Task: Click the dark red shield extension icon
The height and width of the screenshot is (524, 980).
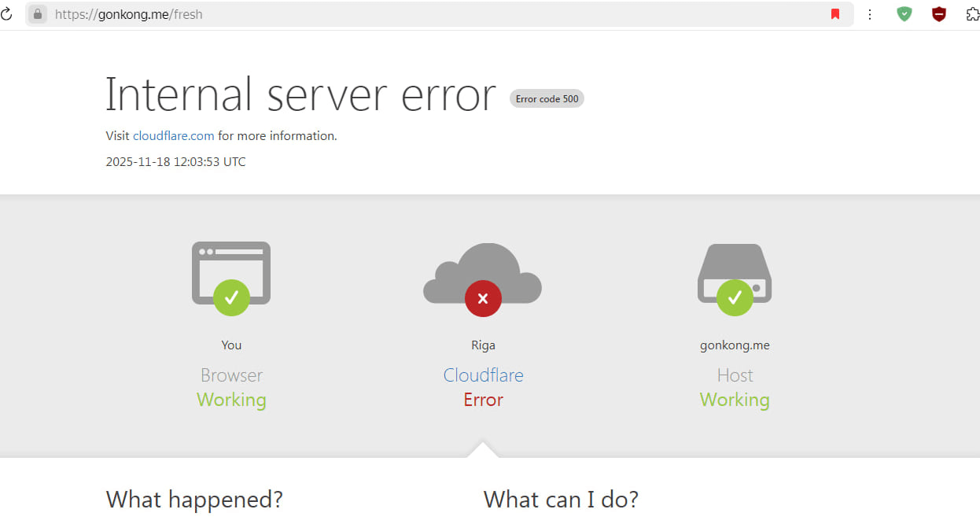Action: pyautogui.click(x=938, y=14)
